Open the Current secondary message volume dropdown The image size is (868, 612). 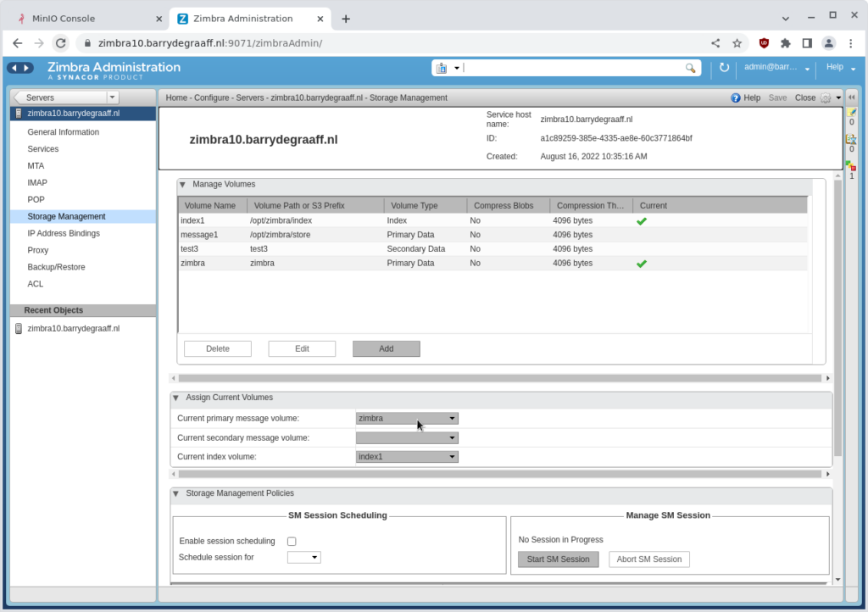(407, 437)
